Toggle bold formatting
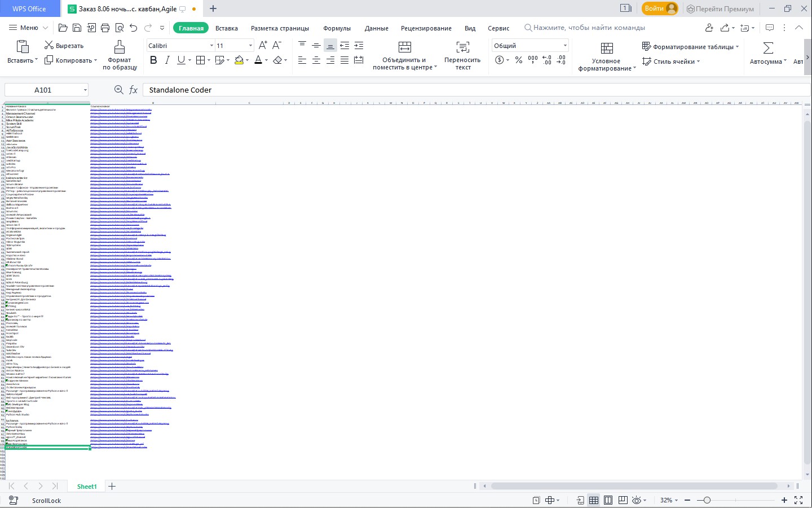This screenshot has width=812, height=508. pos(153,60)
